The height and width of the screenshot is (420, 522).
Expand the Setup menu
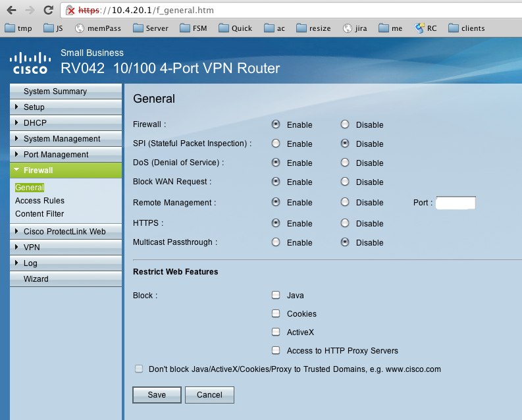pos(66,107)
